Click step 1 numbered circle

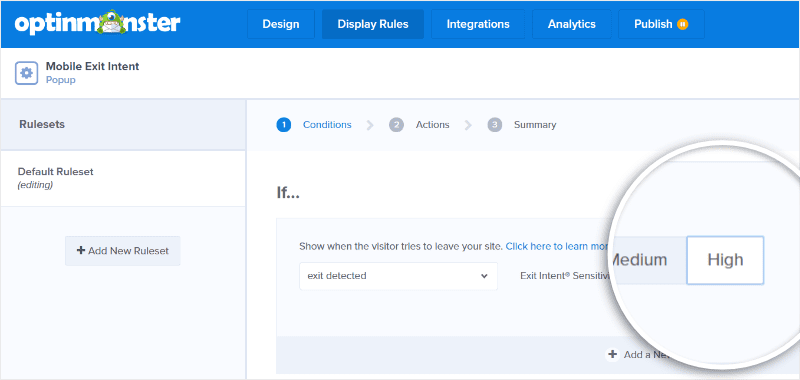click(284, 125)
